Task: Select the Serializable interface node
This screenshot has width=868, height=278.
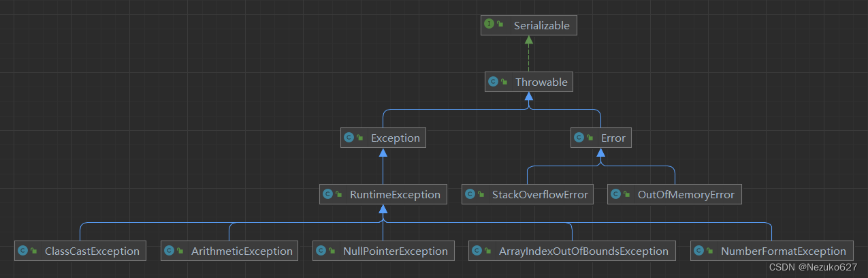Action: pyautogui.click(x=529, y=25)
